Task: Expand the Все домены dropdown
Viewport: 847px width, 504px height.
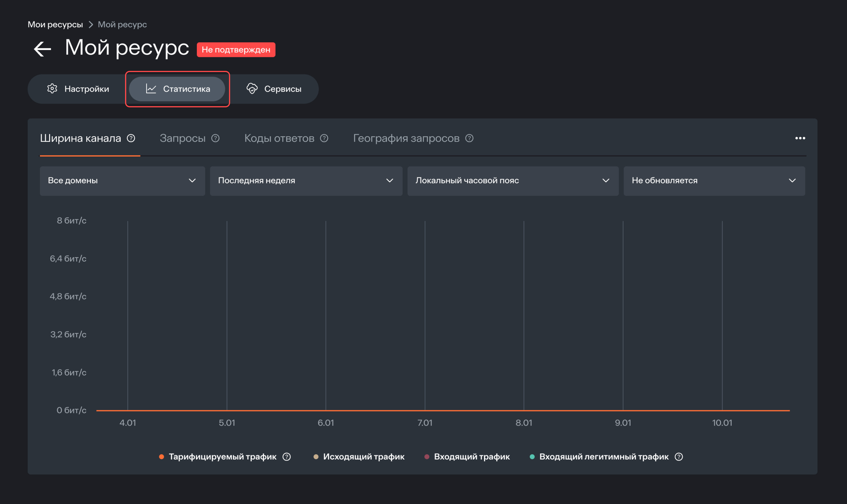Action: 122,181
